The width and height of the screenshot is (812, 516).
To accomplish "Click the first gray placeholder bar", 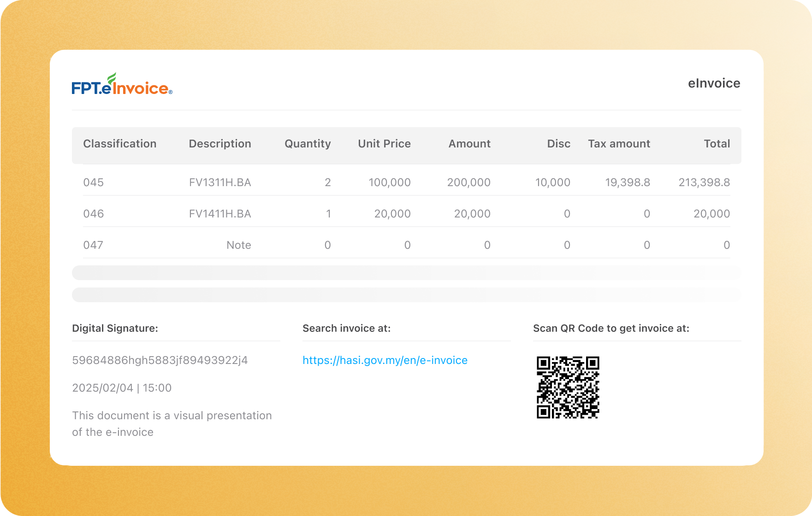I will coord(406,273).
